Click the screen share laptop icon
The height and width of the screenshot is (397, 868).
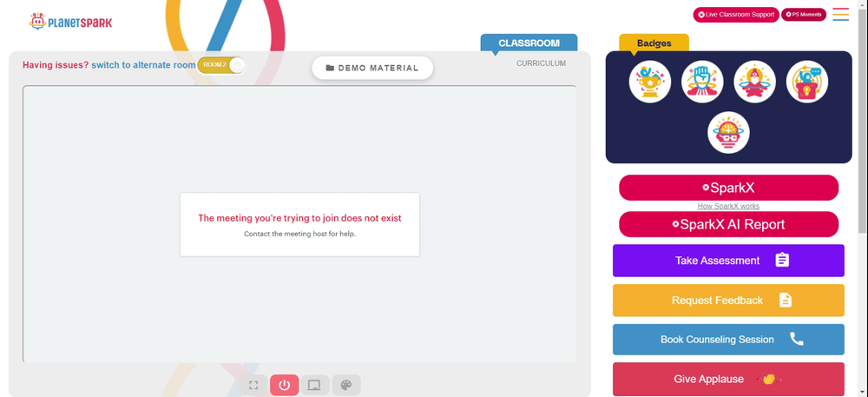pyautogui.click(x=315, y=385)
